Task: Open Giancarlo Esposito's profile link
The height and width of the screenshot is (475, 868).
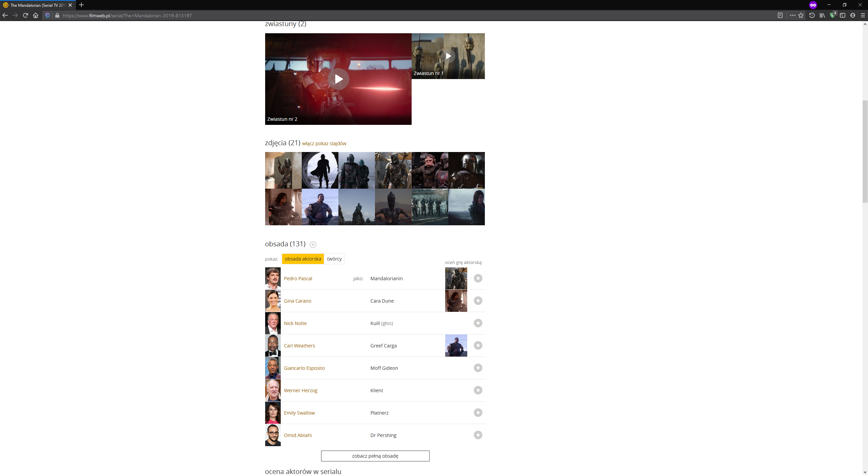Action: (304, 368)
